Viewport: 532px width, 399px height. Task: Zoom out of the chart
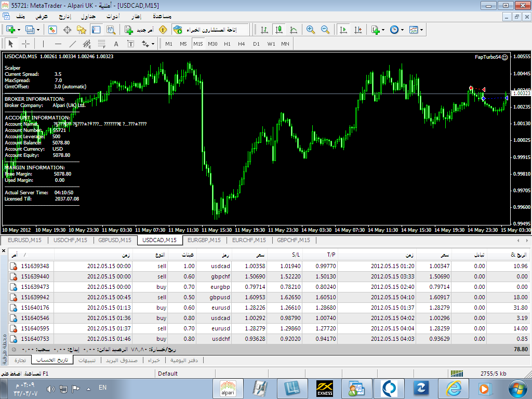click(x=325, y=30)
